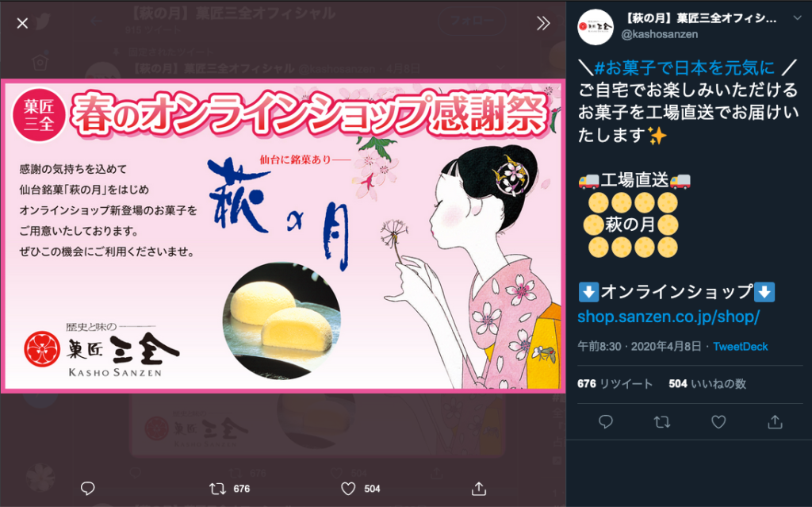Image resolution: width=812 pixels, height=507 pixels.
Task: View the 676 retweets list
Action: [x=615, y=383]
